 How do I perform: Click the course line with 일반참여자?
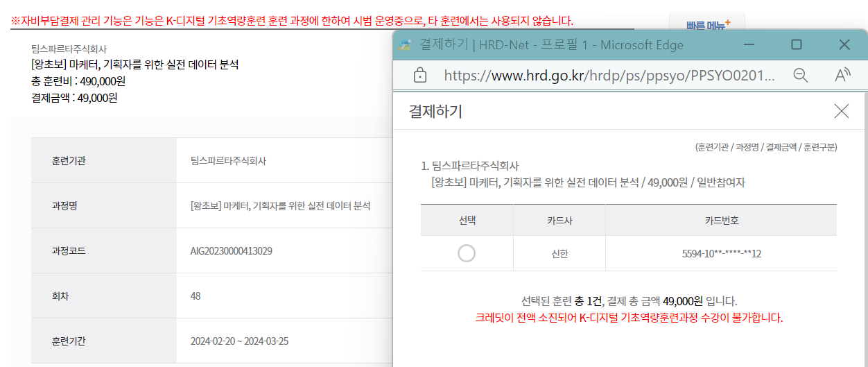(x=588, y=182)
